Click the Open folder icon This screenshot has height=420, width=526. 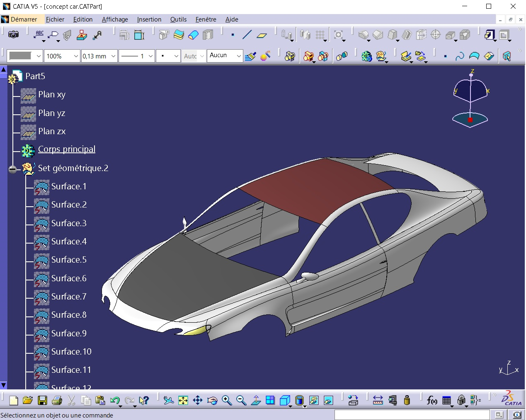click(x=28, y=400)
